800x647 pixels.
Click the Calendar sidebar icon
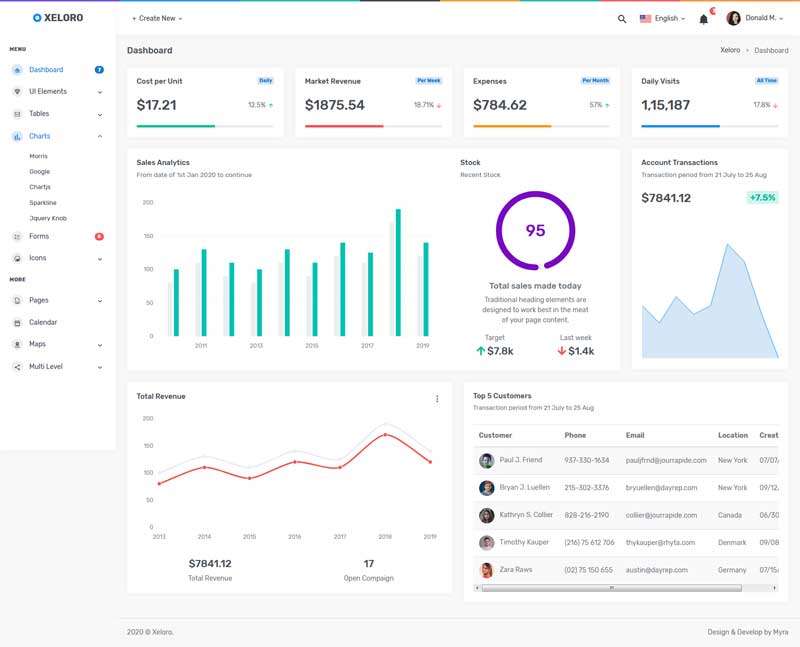click(17, 322)
